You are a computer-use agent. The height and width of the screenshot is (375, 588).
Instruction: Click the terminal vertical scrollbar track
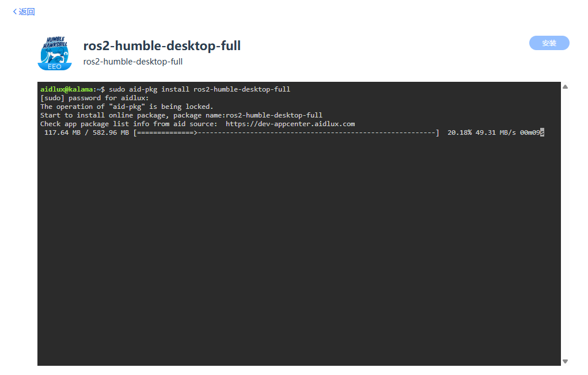point(565,224)
